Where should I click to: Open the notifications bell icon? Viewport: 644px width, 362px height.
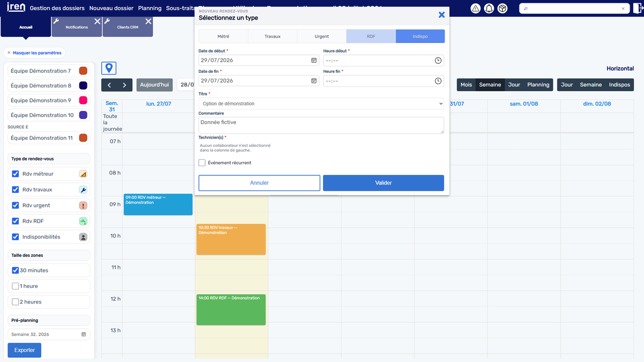click(489, 9)
